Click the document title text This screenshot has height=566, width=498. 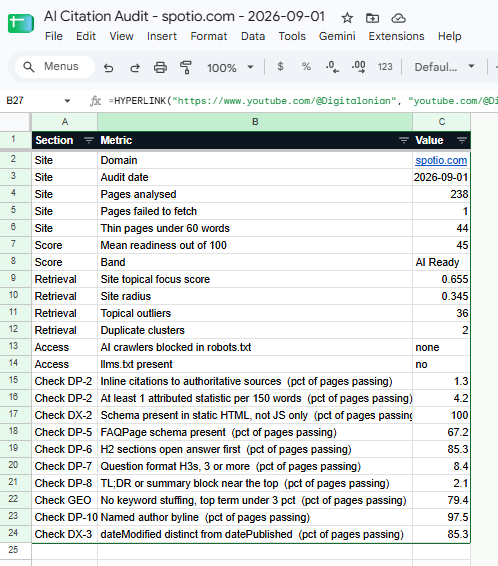[x=184, y=17]
